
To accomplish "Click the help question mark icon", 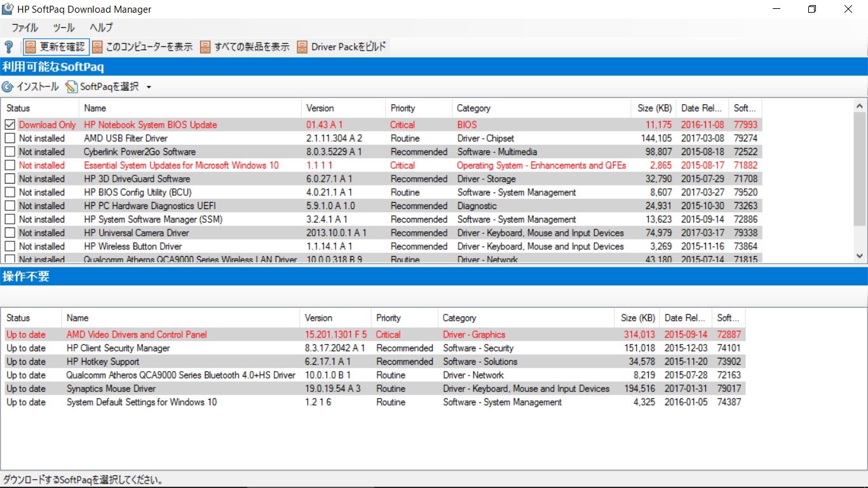I will [8, 47].
